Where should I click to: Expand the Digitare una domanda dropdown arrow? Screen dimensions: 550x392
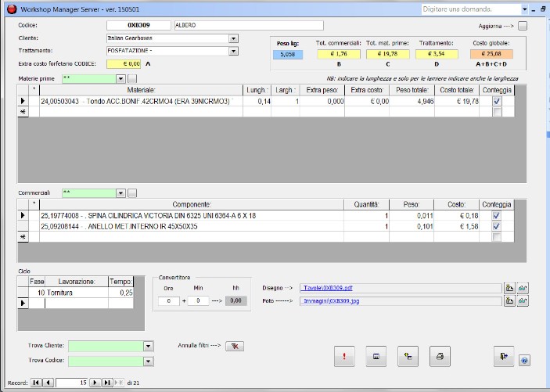[x=524, y=9]
